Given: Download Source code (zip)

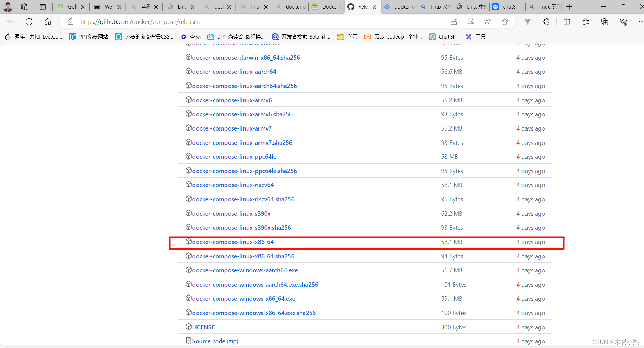Looking at the screenshot, I should 215,341.
